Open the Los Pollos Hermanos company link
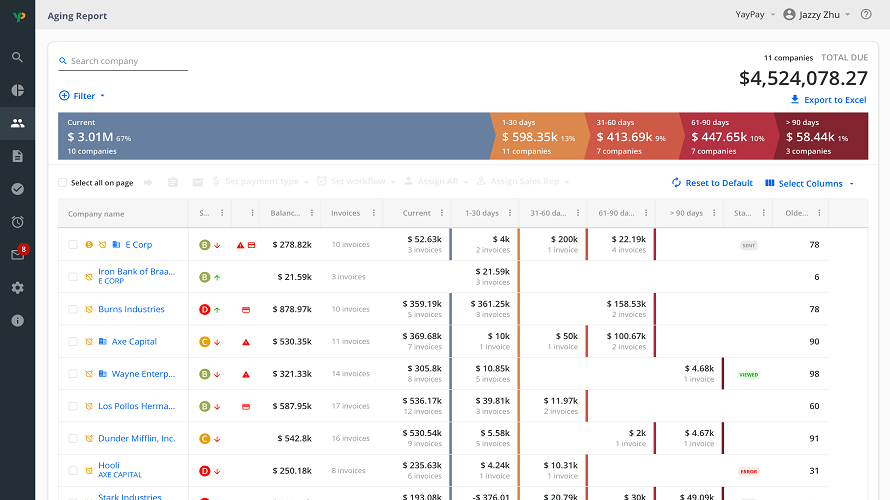890x500 pixels. click(x=136, y=407)
